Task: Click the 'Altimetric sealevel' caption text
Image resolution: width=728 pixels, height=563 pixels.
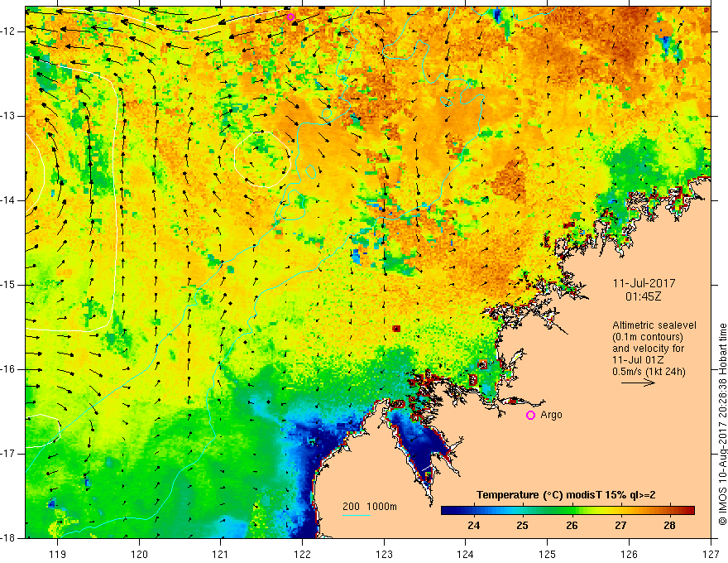Action: coord(654,325)
